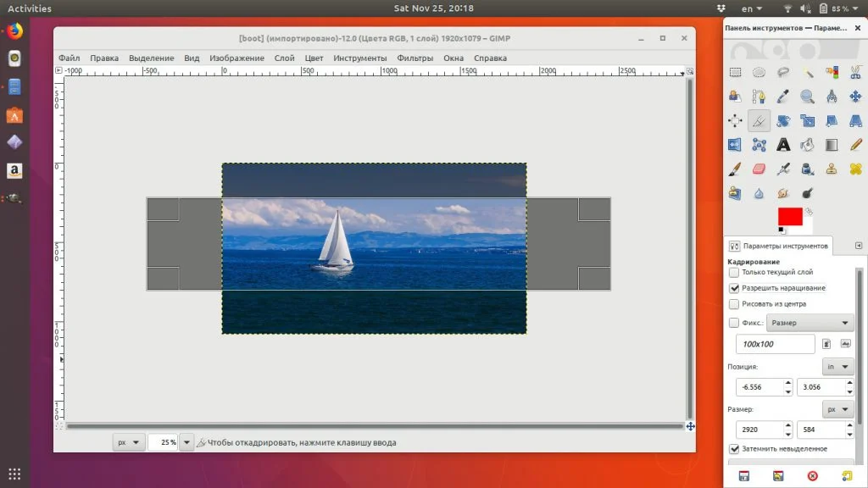Click the 100x100 size input field
This screenshot has height=488, width=868.
click(775, 344)
